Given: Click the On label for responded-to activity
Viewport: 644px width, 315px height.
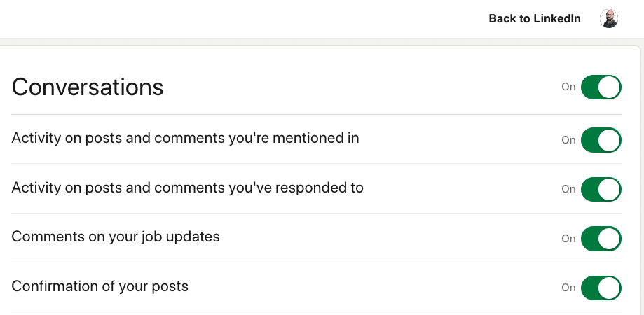Looking at the screenshot, I should pos(568,189).
